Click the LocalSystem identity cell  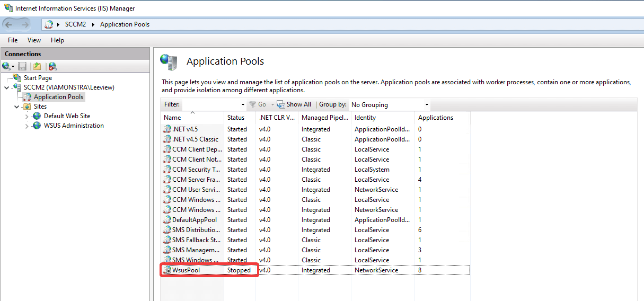(x=372, y=170)
